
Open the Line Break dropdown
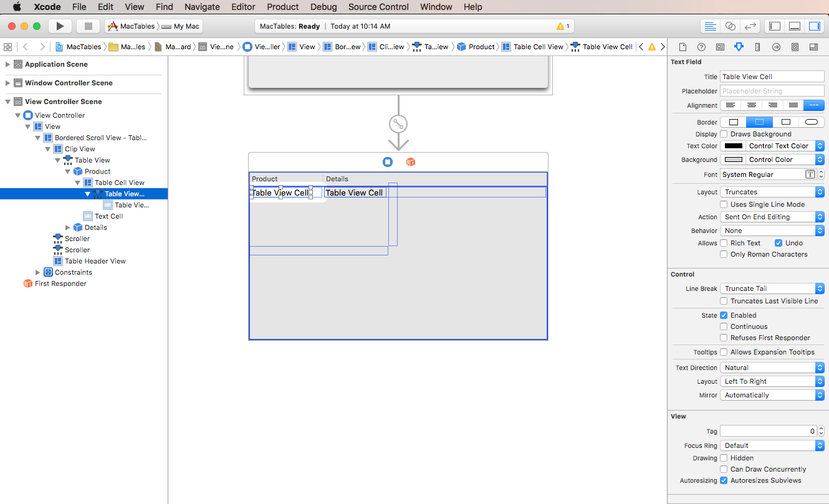pyautogui.click(x=772, y=288)
